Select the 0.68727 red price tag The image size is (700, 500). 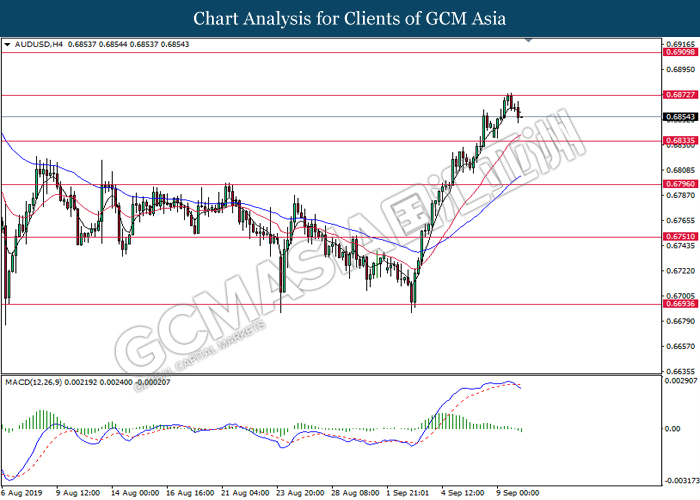click(x=678, y=95)
